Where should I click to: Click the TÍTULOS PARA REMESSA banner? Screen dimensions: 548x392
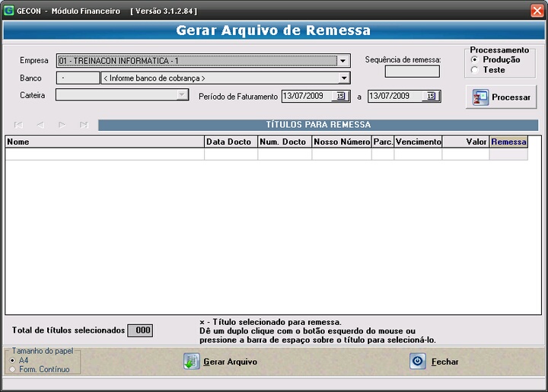coord(318,125)
